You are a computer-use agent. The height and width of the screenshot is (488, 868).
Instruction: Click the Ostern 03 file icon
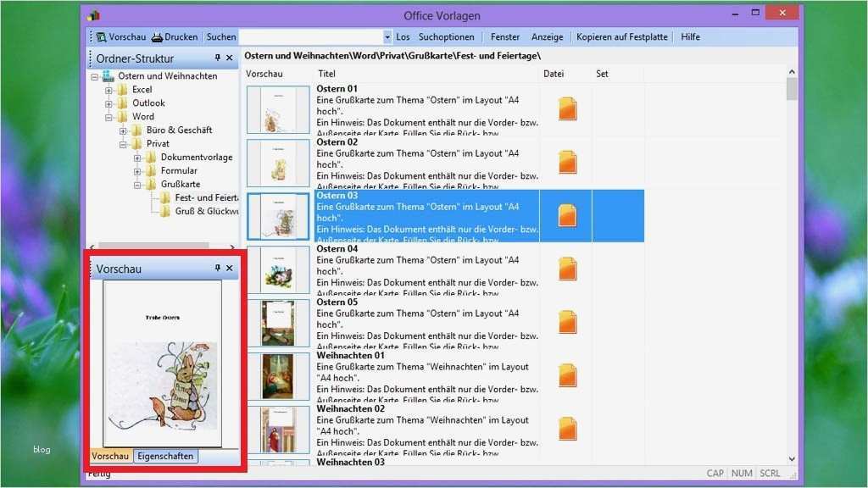point(567,216)
